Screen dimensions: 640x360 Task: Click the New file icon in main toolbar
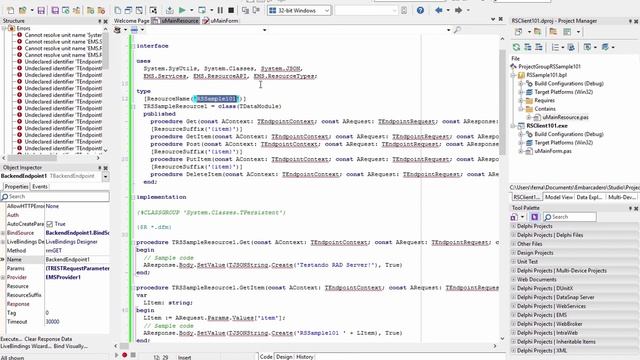click(11, 10)
